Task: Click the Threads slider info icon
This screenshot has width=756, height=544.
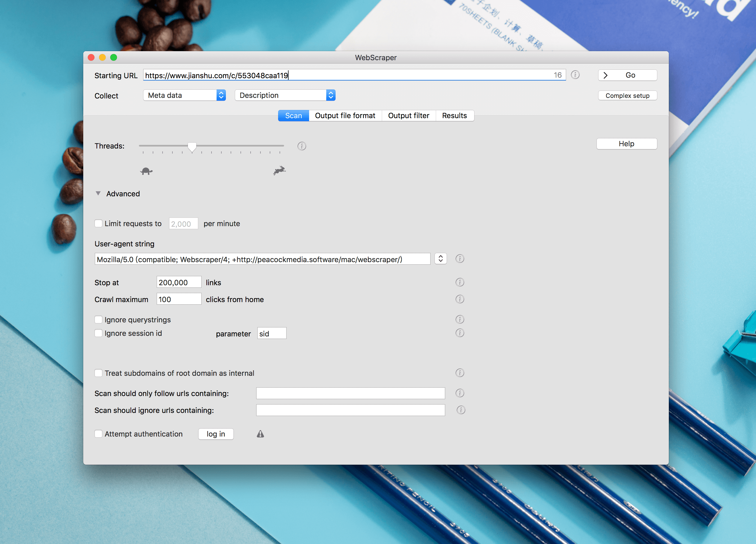Action: tap(302, 146)
